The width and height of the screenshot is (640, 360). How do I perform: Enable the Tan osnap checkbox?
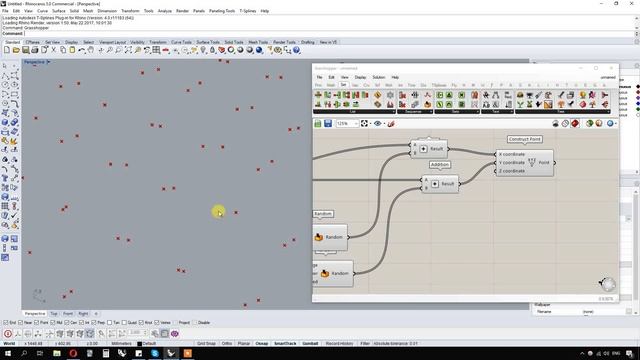[109, 323]
